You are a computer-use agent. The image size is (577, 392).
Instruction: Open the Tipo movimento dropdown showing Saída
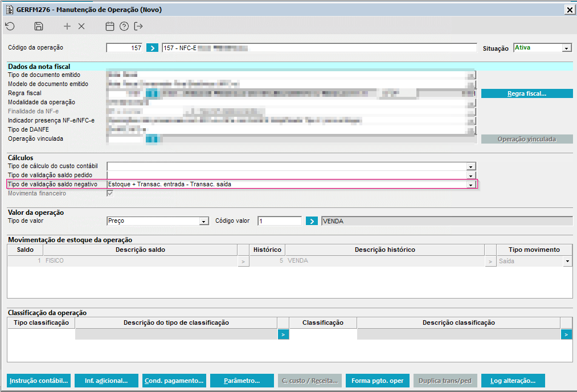click(x=567, y=261)
